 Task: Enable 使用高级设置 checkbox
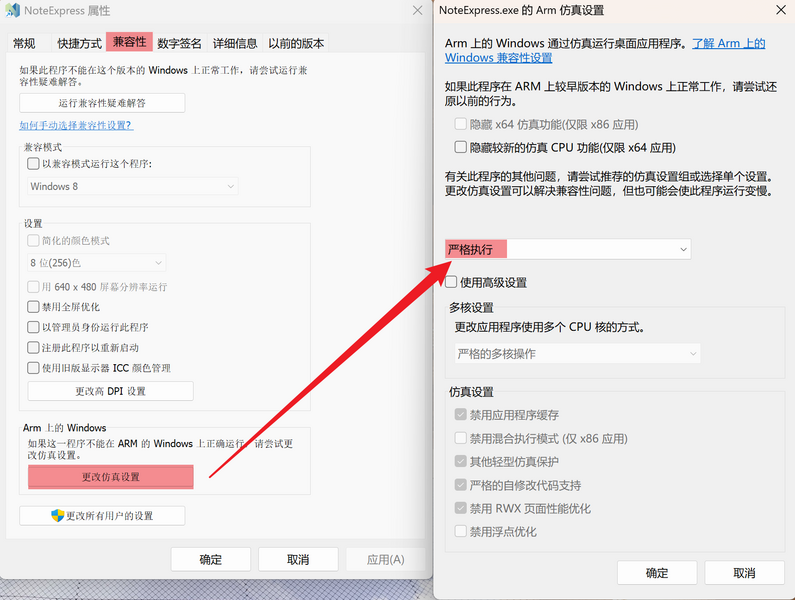pyautogui.click(x=451, y=282)
